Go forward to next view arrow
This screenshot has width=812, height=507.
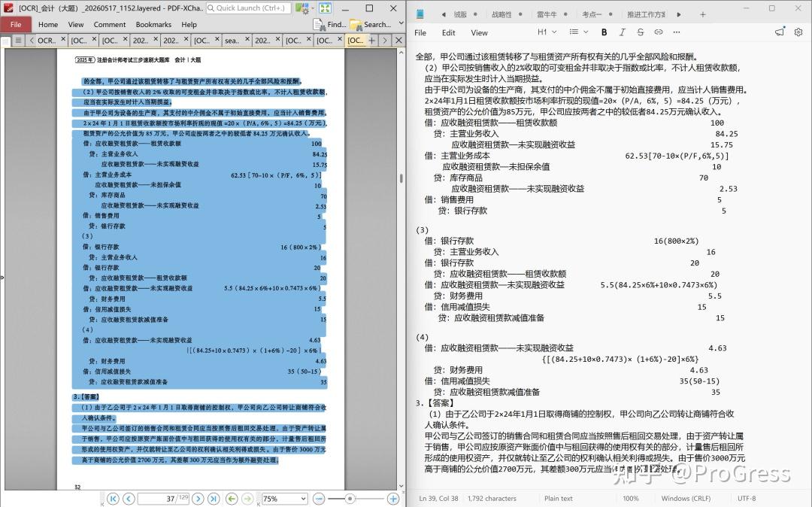coord(247,499)
